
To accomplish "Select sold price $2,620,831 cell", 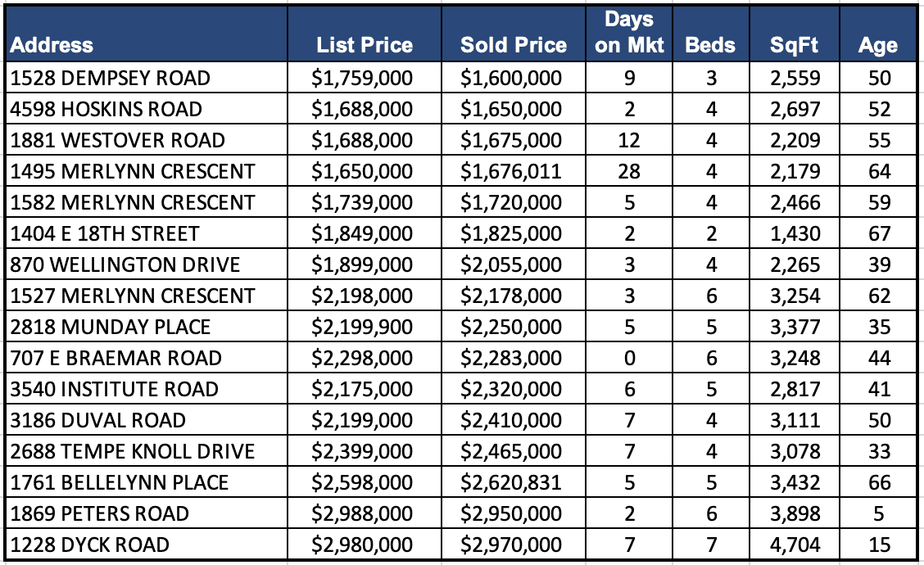I will tap(511, 483).
